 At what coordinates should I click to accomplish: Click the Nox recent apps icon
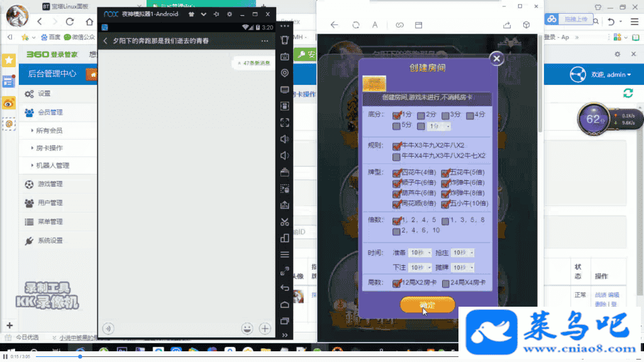coord(285,321)
